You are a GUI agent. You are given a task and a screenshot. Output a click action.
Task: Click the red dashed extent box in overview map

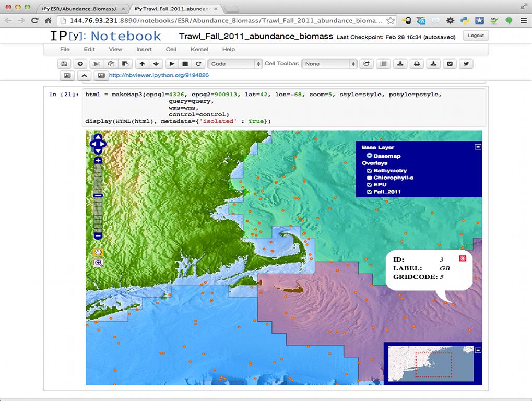(x=434, y=364)
